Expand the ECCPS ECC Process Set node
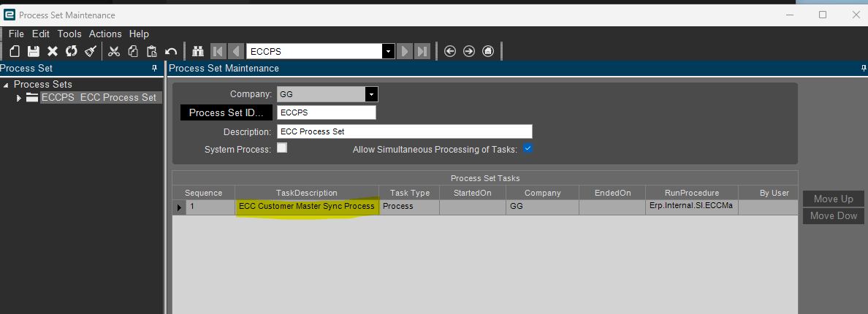868x314 pixels. (18, 98)
